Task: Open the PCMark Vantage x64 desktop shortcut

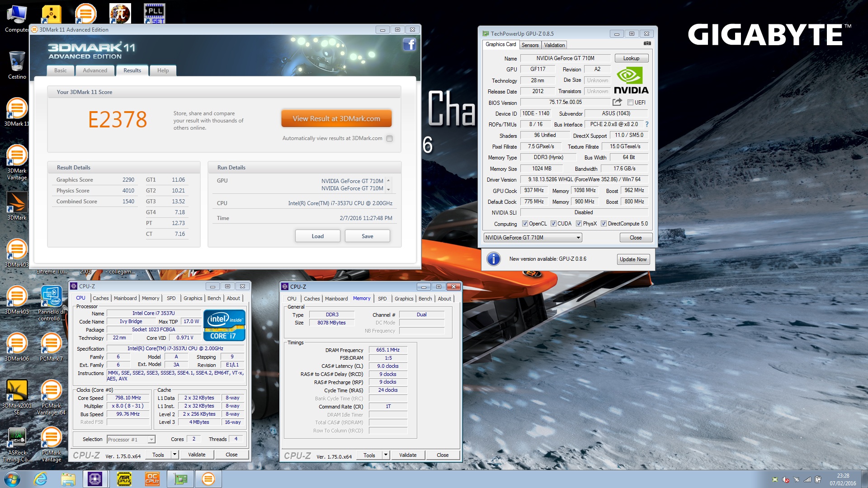Action: point(51,397)
